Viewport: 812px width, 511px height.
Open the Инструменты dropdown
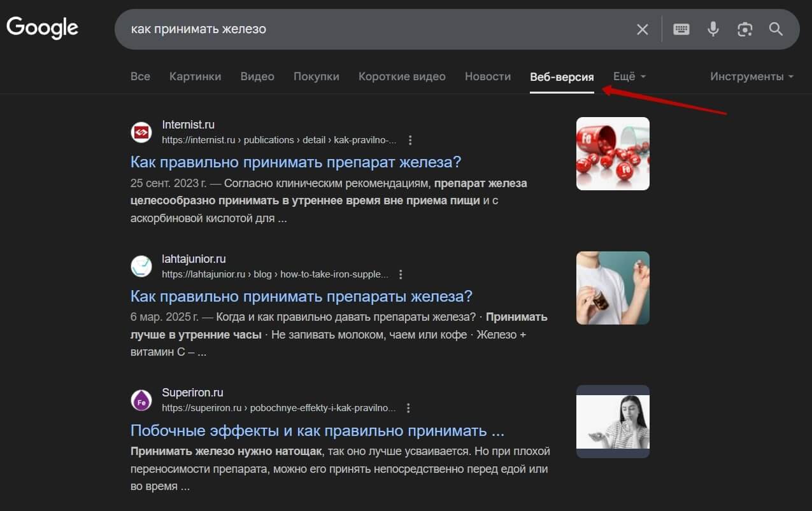tap(752, 76)
